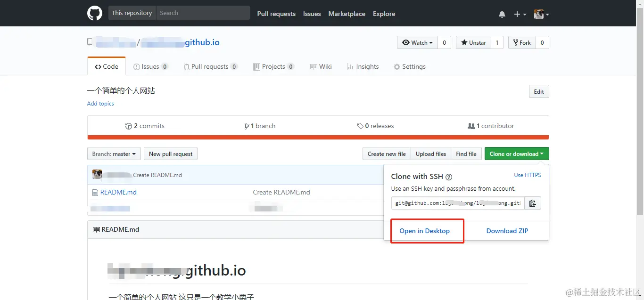Open the 1 contributor link
Screen dimensions: 644x300
(x=491, y=126)
